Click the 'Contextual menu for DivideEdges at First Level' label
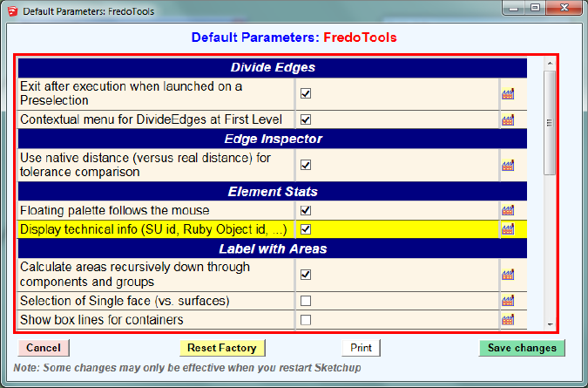 point(151,119)
